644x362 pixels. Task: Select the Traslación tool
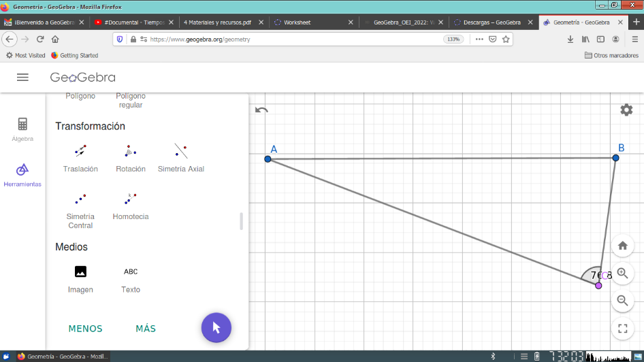pos(80,158)
